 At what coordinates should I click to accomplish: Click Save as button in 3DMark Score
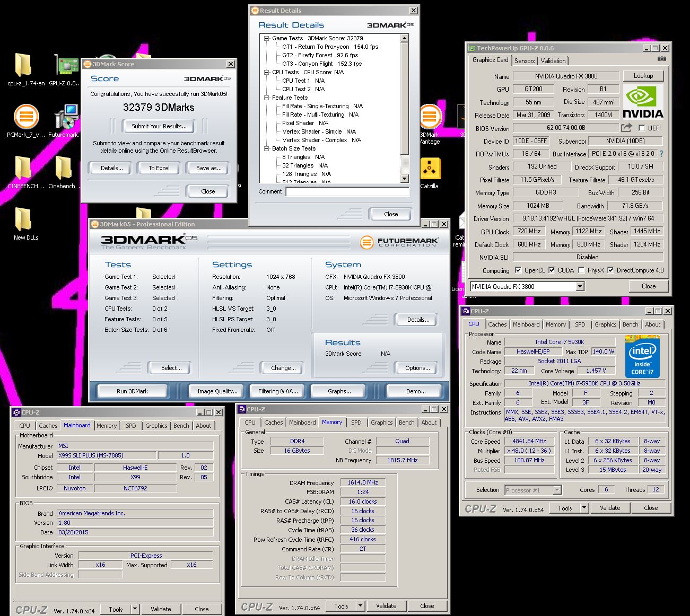click(208, 168)
